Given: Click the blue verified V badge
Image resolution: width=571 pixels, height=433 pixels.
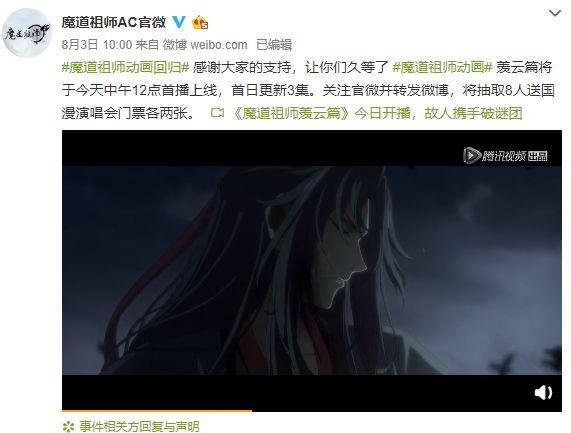Looking at the screenshot, I should [178, 22].
